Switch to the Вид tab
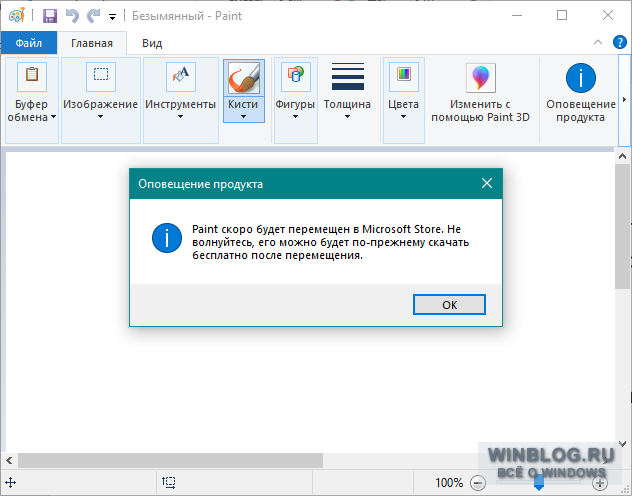Viewport: 632px width, 496px height. [x=152, y=43]
